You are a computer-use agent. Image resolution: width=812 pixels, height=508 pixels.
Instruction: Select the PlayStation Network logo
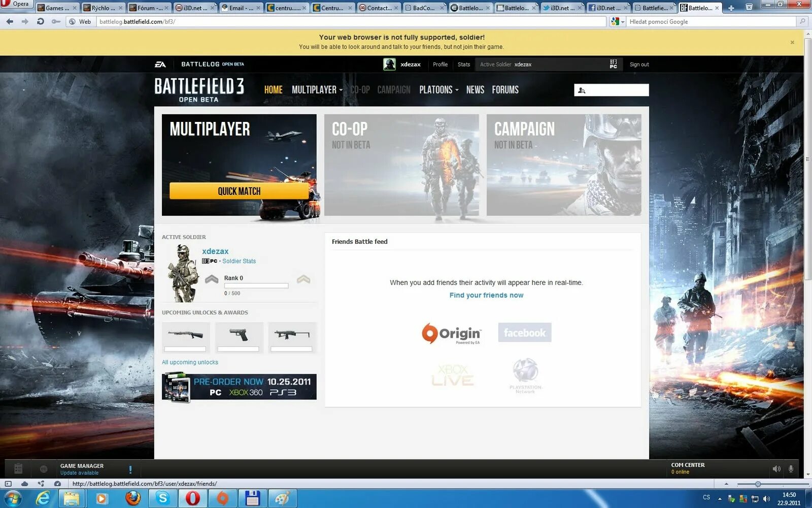525,376
